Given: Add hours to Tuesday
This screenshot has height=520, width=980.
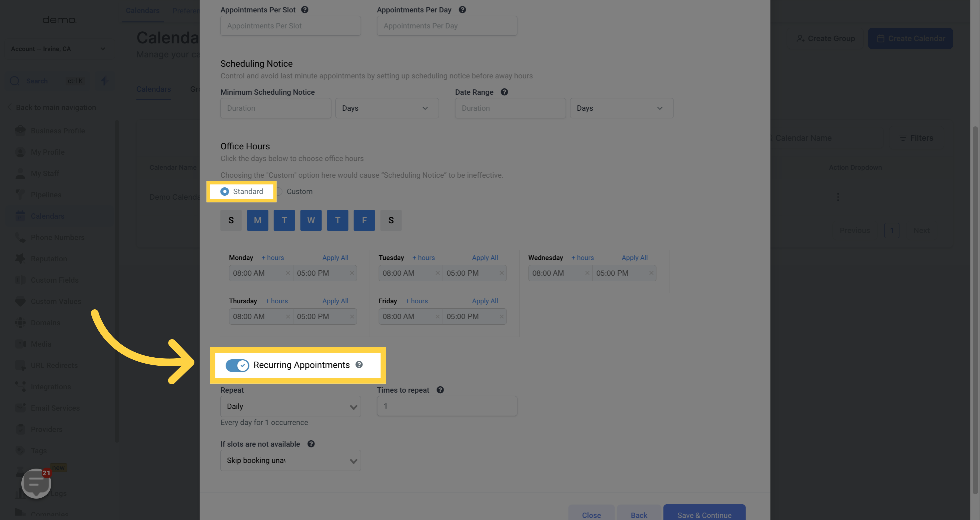Looking at the screenshot, I should pos(423,258).
